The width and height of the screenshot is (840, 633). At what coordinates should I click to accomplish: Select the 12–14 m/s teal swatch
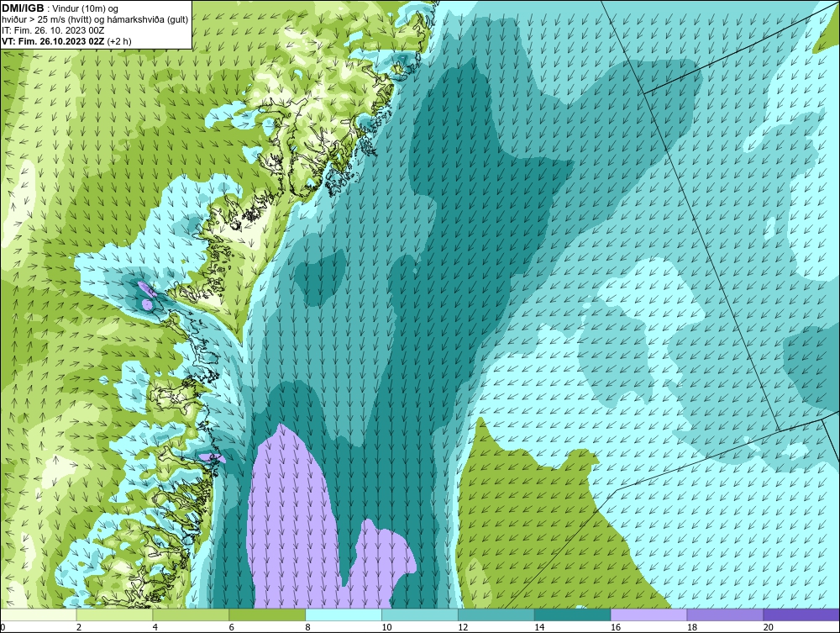[x=496, y=615]
